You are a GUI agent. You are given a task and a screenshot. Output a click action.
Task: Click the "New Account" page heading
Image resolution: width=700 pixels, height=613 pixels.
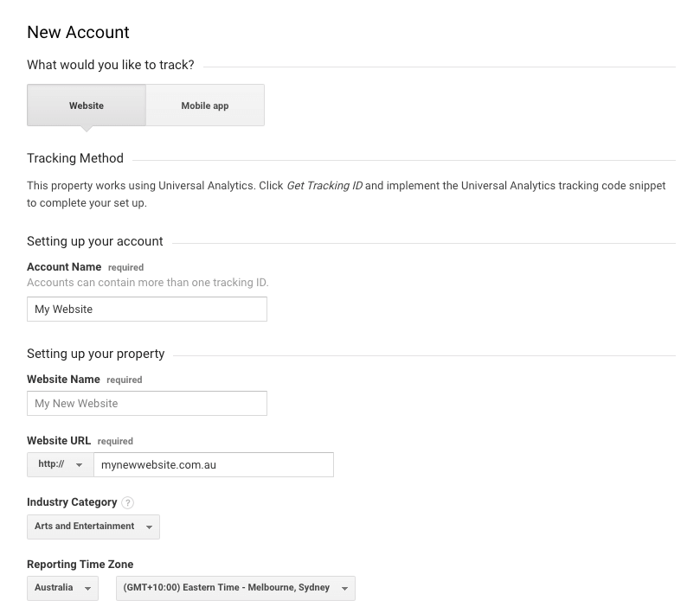(78, 32)
